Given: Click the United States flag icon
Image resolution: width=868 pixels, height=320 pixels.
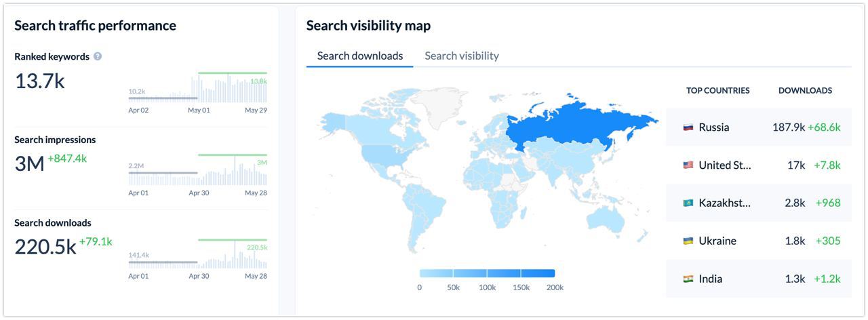Looking at the screenshot, I should pos(688,165).
